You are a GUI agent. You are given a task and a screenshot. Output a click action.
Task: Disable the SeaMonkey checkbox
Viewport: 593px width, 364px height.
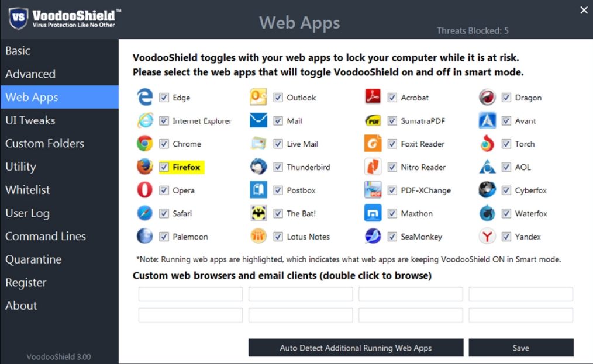click(392, 237)
